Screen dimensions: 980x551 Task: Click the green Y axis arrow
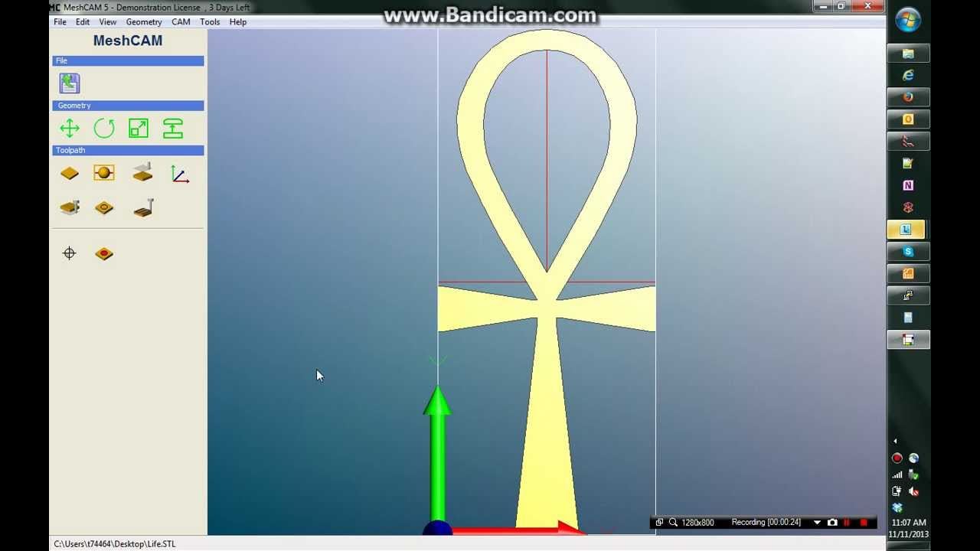[437, 452]
